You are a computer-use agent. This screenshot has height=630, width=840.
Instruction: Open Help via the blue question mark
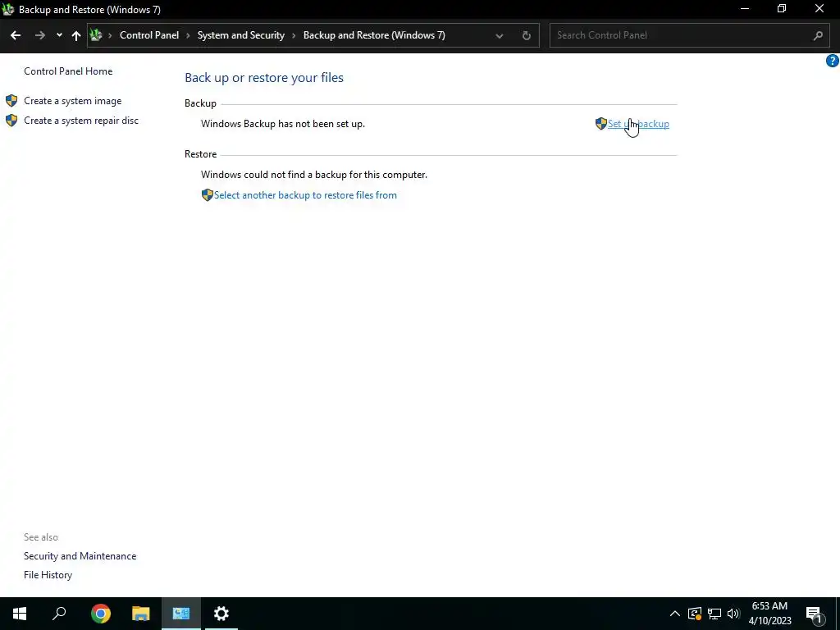[832, 61]
